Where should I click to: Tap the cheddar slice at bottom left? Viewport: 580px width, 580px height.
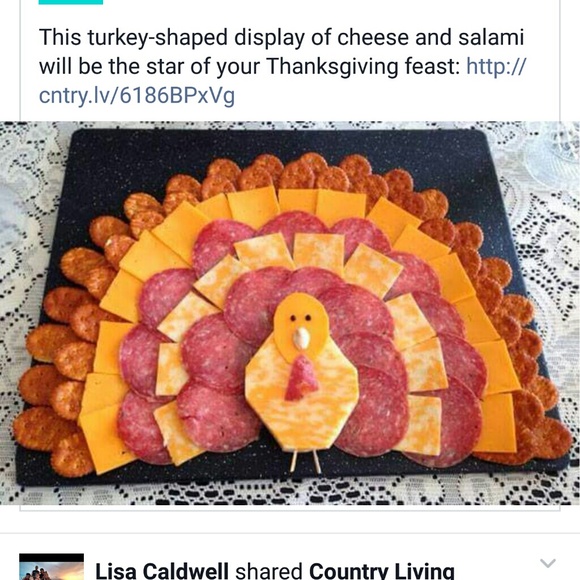(105, 438)
